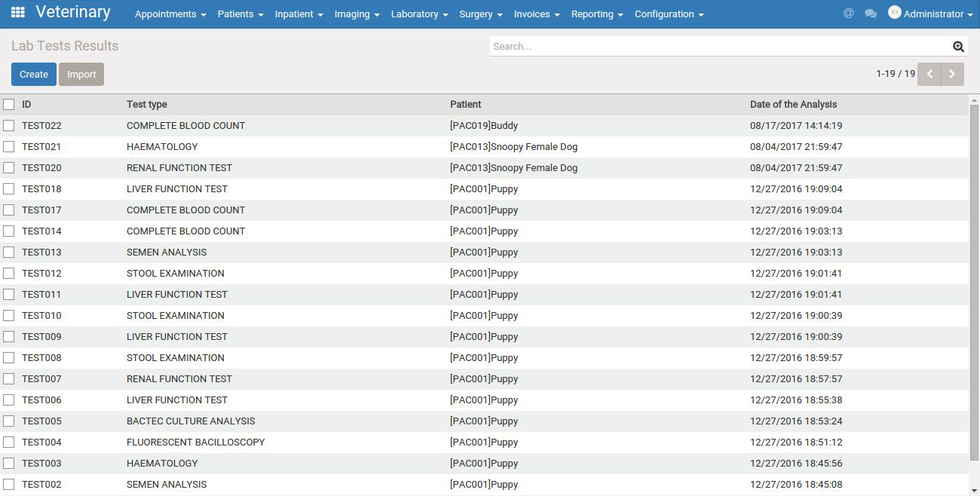Viewport: 980px width, 496px height.
Task: Open the Inpatient dropdown menu
Action: (x=299, y=14)
